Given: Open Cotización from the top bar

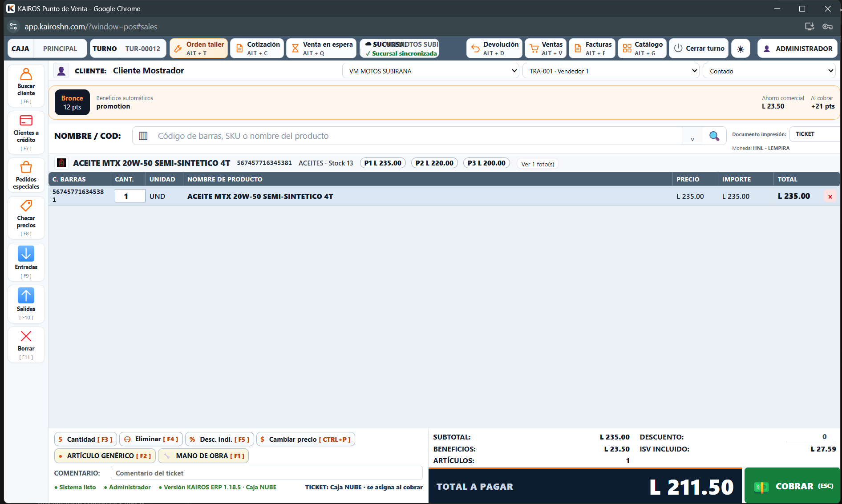Looking at the screenshot, I should coord(257,48).
